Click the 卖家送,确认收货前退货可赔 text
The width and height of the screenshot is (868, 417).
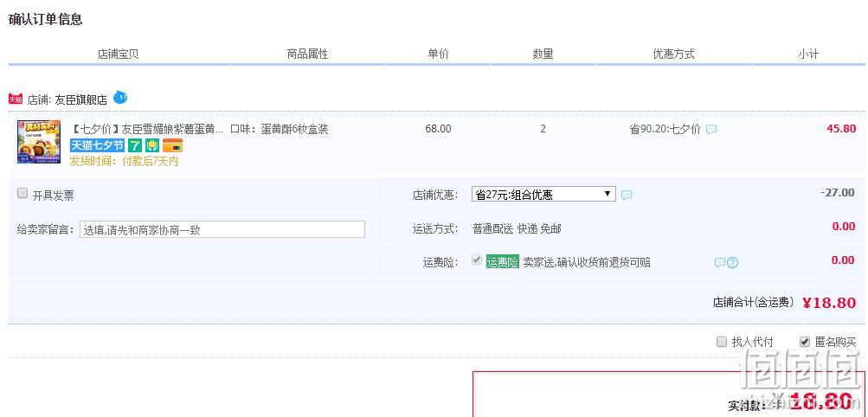coord(587,262)
